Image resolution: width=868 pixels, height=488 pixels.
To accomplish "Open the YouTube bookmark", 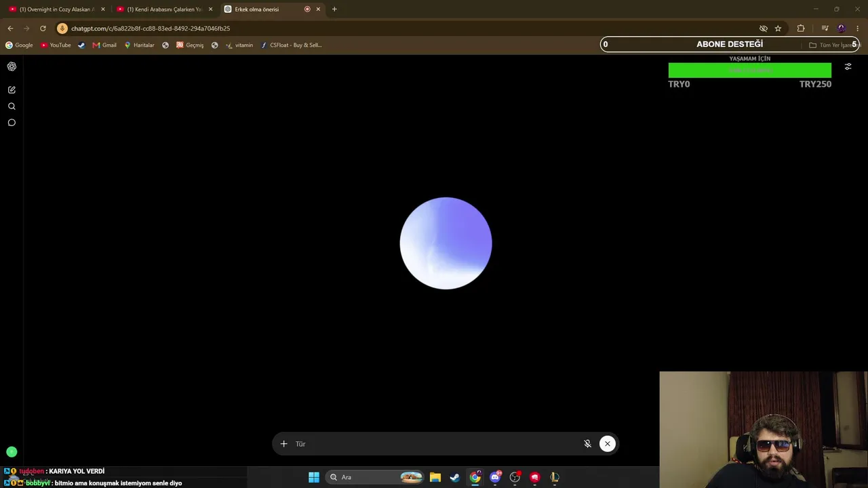I will [x=56, y=45].
